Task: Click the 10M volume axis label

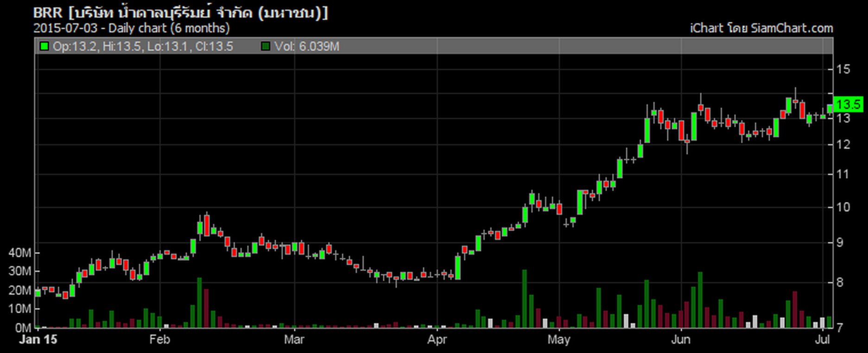Action: click(20, 309)
